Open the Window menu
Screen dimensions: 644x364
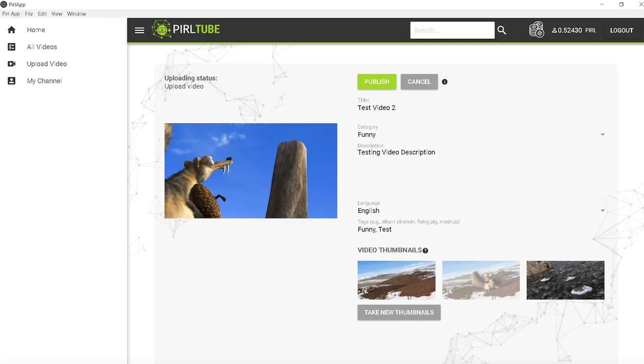pos(76,14)
